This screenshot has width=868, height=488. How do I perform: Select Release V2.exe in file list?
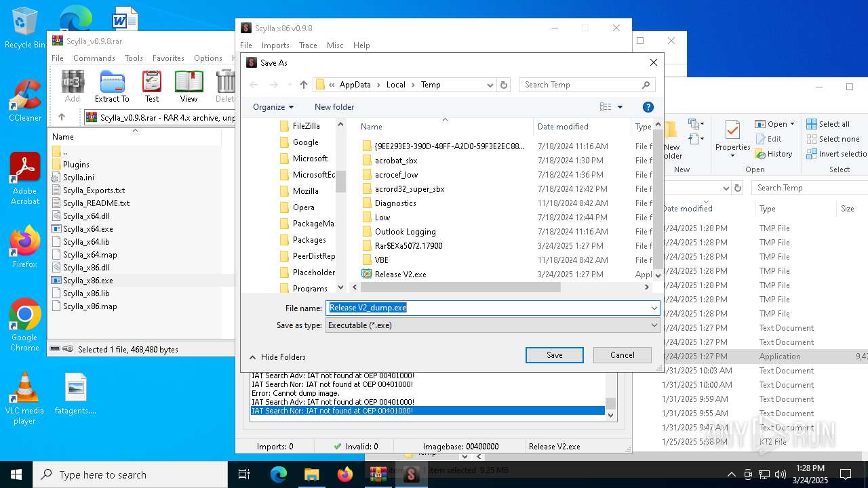[400, 274]
